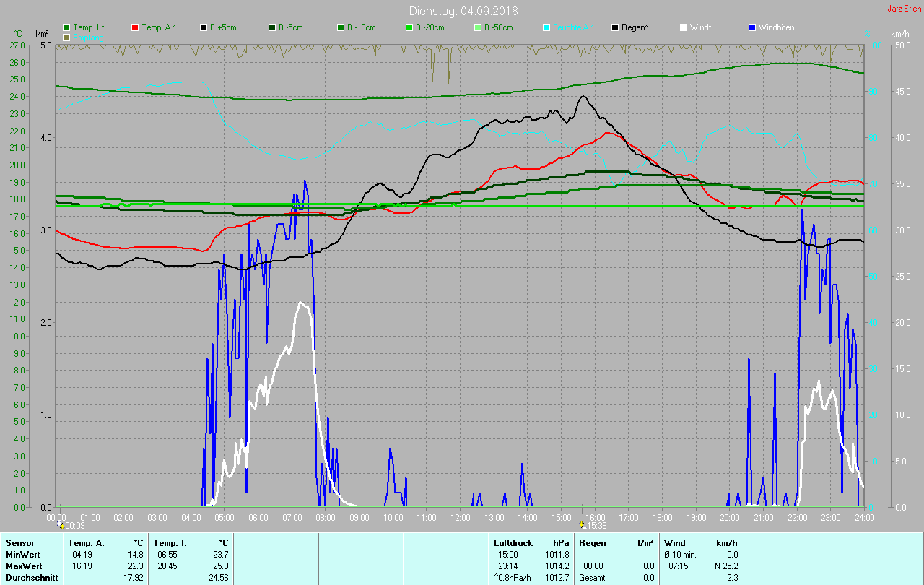The image size is (924, 585).
Task: Click the blue Windböen legend swatch
Action: [752, 27]
